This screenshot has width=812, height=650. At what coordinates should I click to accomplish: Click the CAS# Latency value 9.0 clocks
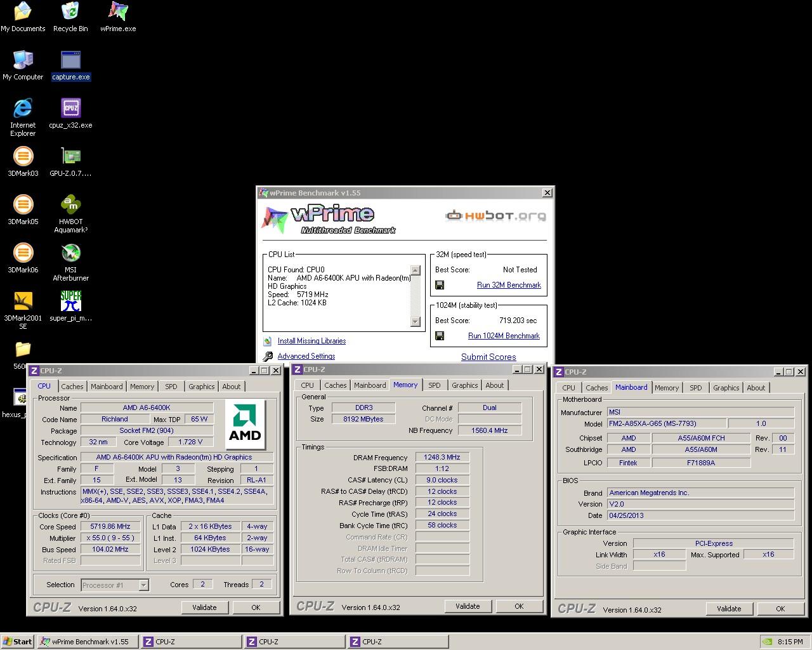442,480
